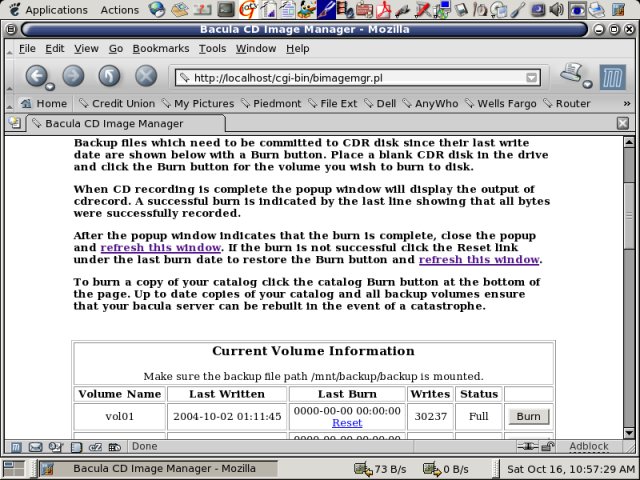Collapse the bookmarks toolbar using its grippy
Screen dimensions: 640x480
tap(9, 104)
